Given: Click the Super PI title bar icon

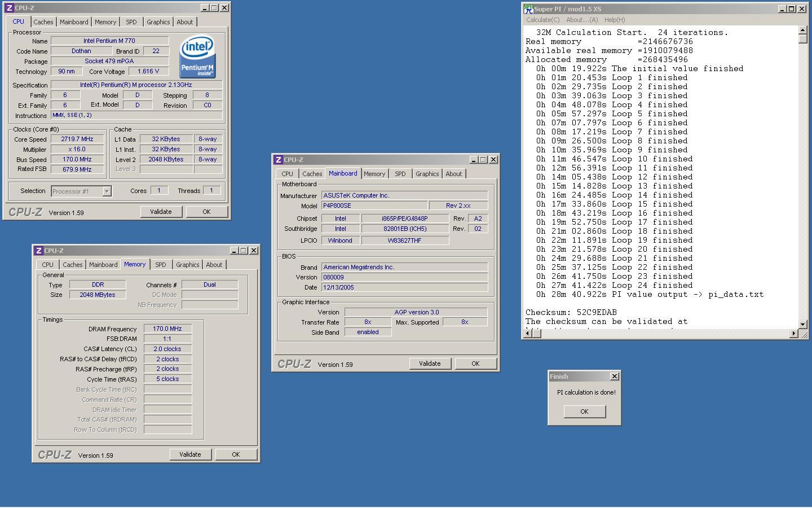Looking at the screenshot, I should coord(528,8).
